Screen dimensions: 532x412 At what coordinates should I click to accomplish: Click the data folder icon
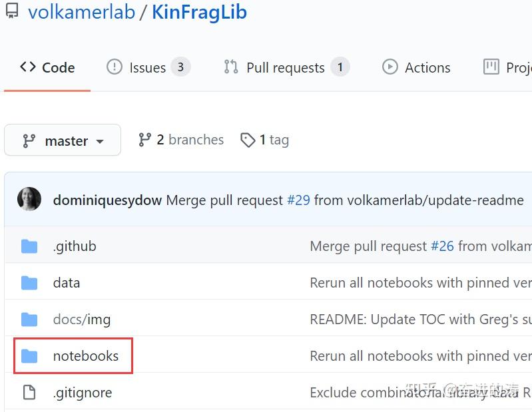(29, 283)
